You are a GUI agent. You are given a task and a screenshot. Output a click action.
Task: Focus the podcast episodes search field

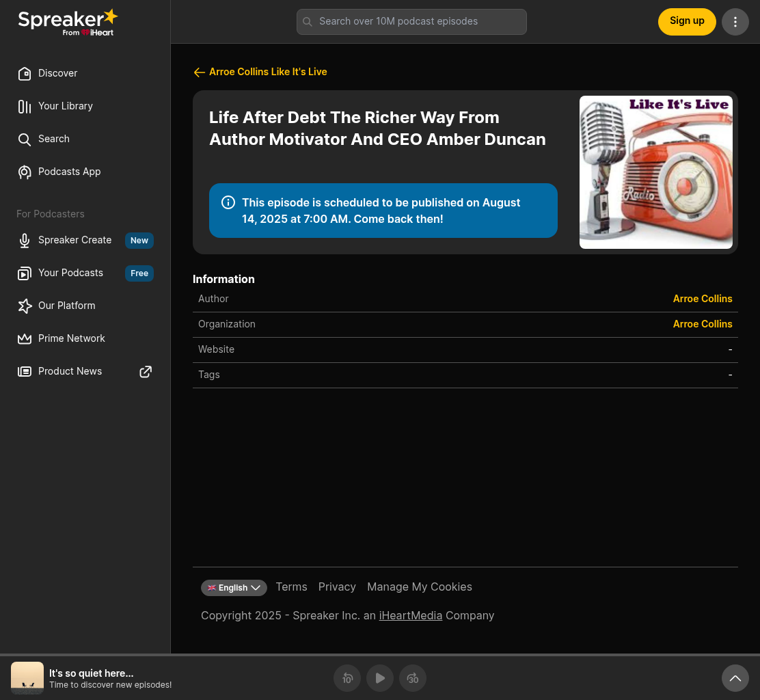[x=411, y=22]
